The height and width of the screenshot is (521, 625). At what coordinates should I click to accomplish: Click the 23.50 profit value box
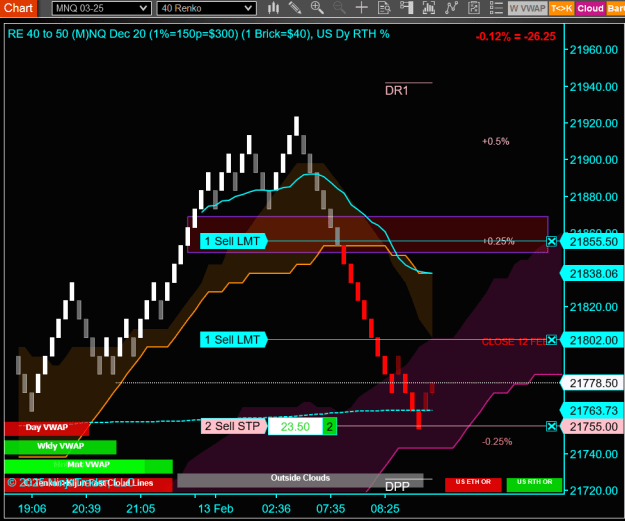pos(295,427)
